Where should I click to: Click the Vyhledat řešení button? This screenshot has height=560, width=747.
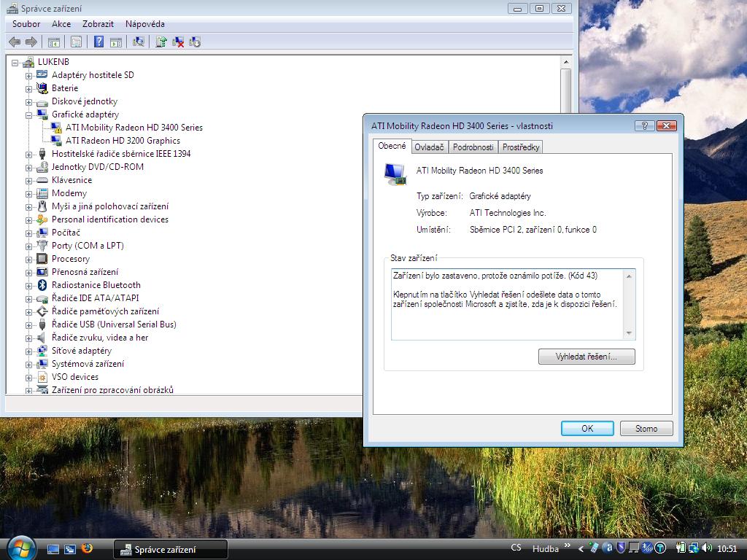click(x=587, y=356)
